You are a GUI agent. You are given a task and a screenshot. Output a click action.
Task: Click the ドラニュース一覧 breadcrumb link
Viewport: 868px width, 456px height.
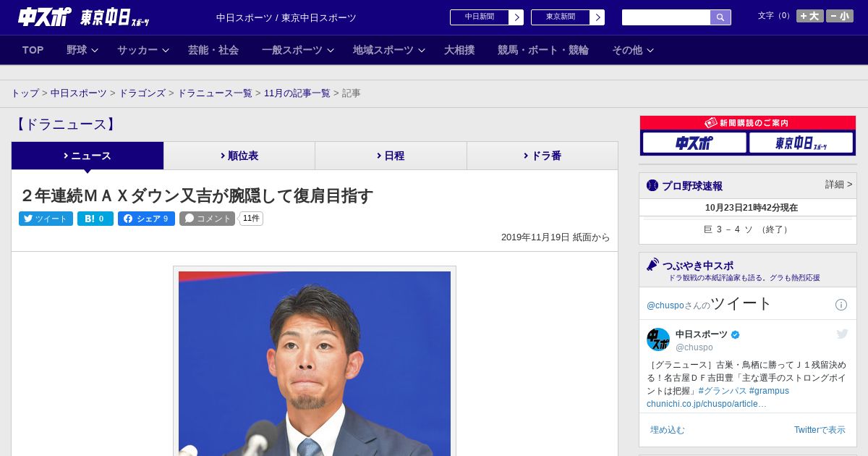215,93
